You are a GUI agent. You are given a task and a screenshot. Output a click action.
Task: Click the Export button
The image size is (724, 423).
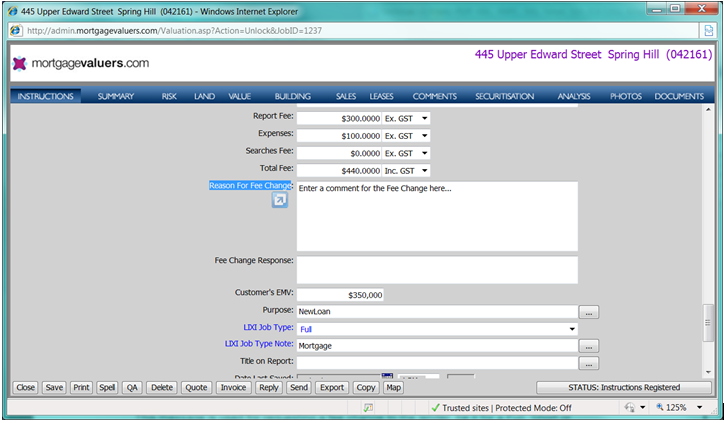coord(332,387)
